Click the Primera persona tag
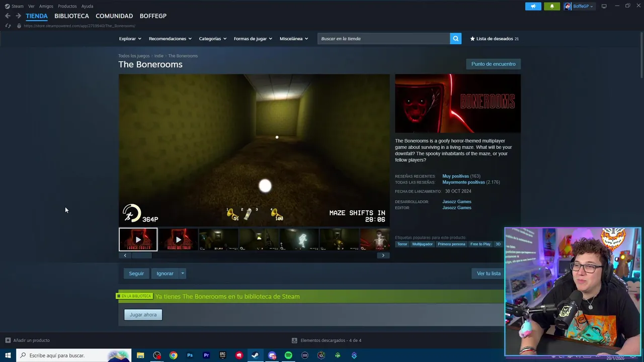The image size is (644, 362). pos(451,244)
